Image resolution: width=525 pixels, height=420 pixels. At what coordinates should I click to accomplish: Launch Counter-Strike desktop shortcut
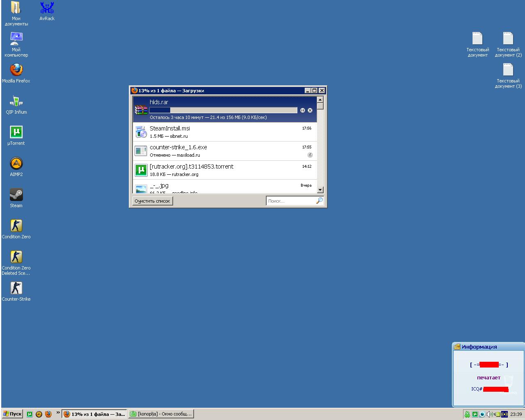[16, 289]
